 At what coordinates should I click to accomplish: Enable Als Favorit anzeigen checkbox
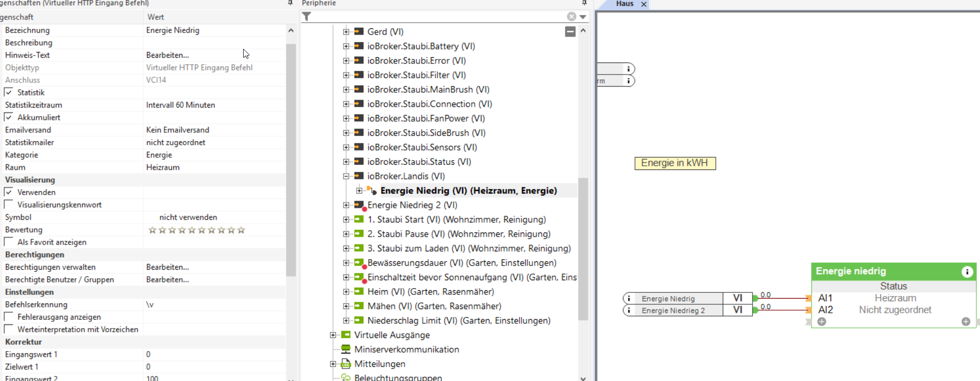9,242
